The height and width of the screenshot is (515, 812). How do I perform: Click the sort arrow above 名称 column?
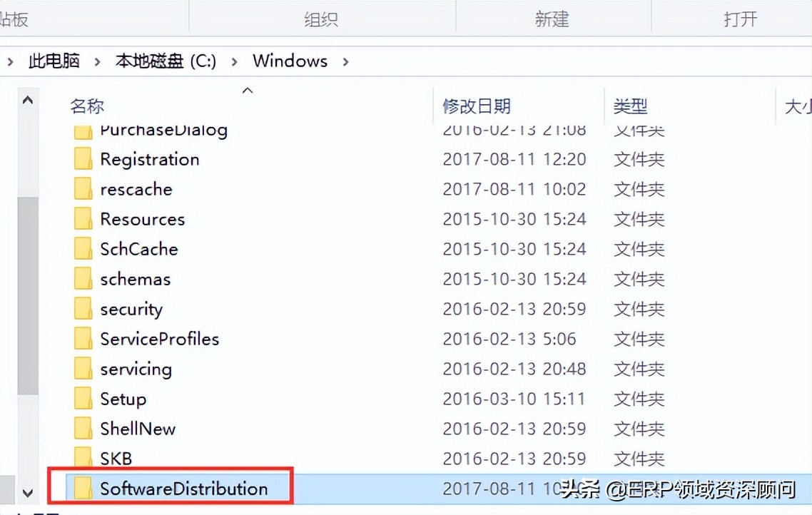[248, 91]
